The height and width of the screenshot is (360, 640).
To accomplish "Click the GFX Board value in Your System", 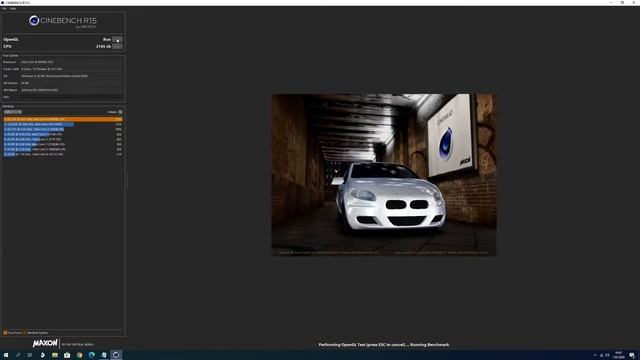I will (x=40, y=90).
